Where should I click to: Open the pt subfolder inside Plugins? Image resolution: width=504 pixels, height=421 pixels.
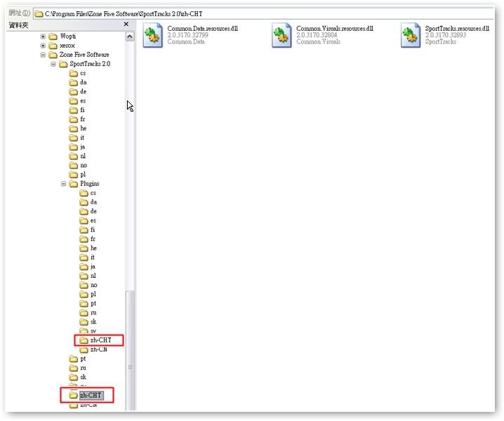coord(88,304)
